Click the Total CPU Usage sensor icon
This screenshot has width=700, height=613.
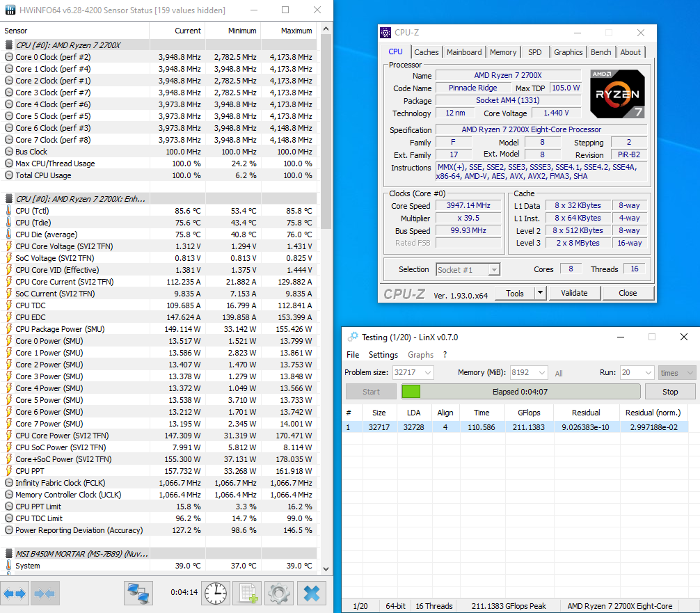8,175
